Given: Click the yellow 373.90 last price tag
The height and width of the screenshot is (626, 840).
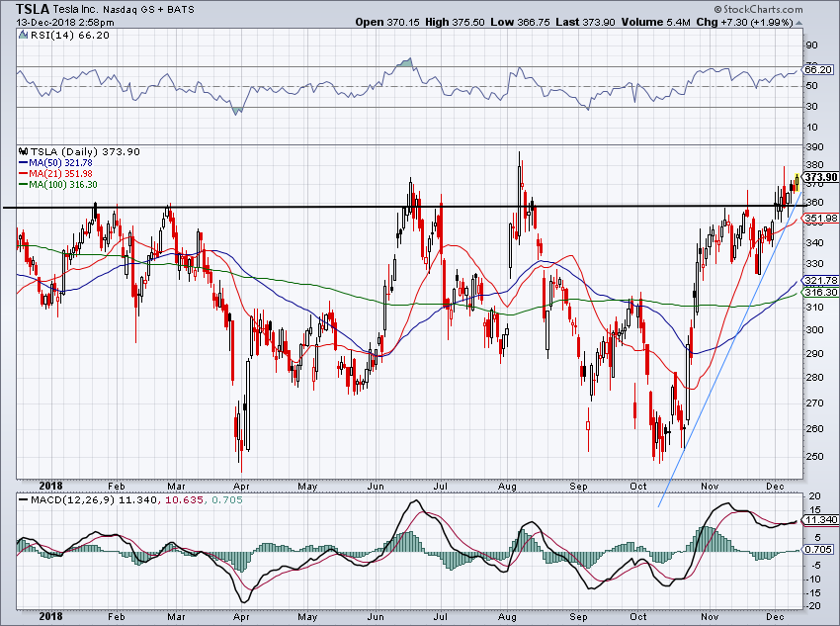Looking at the screenshot, I should 821,177.
